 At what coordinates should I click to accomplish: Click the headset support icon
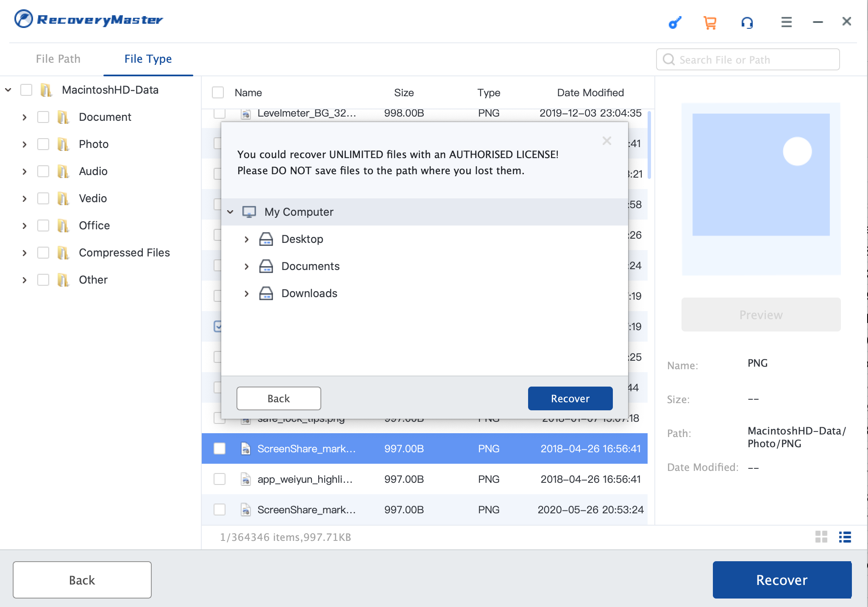click(747, 22)
